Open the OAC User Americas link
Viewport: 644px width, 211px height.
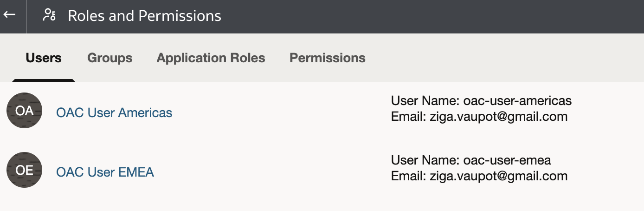(114, 112)
